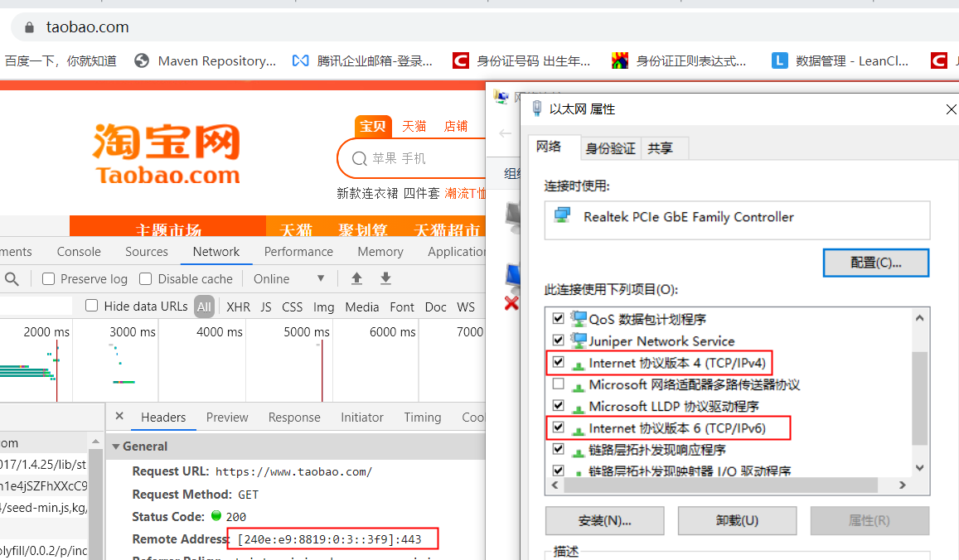Open the Performance tab
The width and height of the screenshot is (959, 560).
[298, 252]
